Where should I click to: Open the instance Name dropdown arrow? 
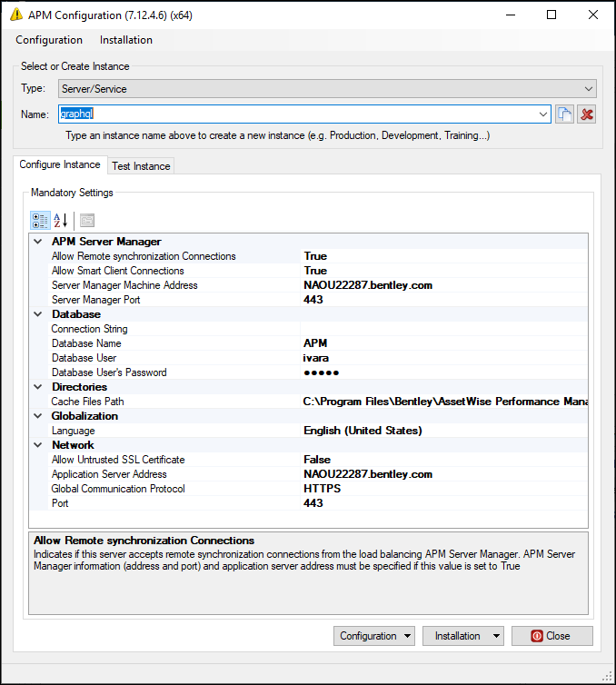click(543, 114)
